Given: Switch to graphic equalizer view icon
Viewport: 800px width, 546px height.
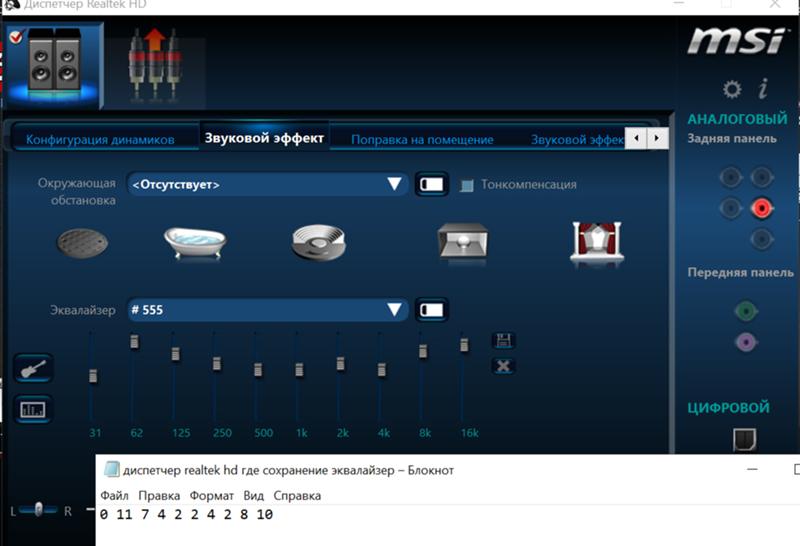Looking at the screenshot, I should click(33, 409).
